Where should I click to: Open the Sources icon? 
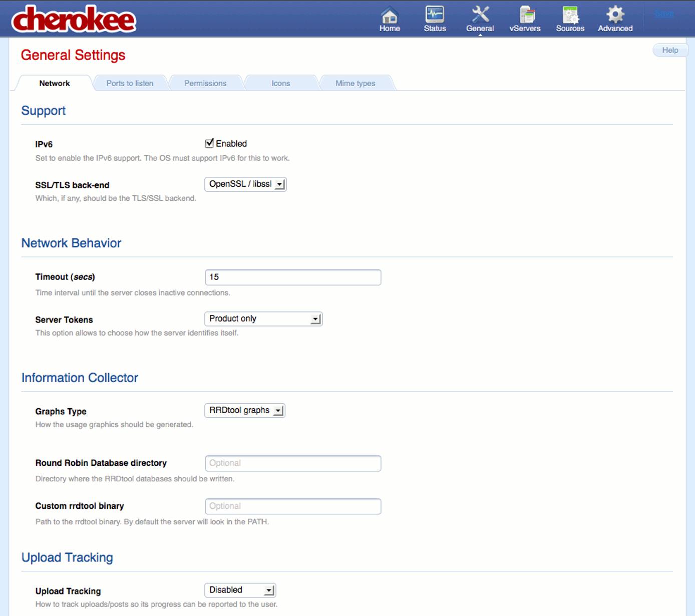[570, 19]
